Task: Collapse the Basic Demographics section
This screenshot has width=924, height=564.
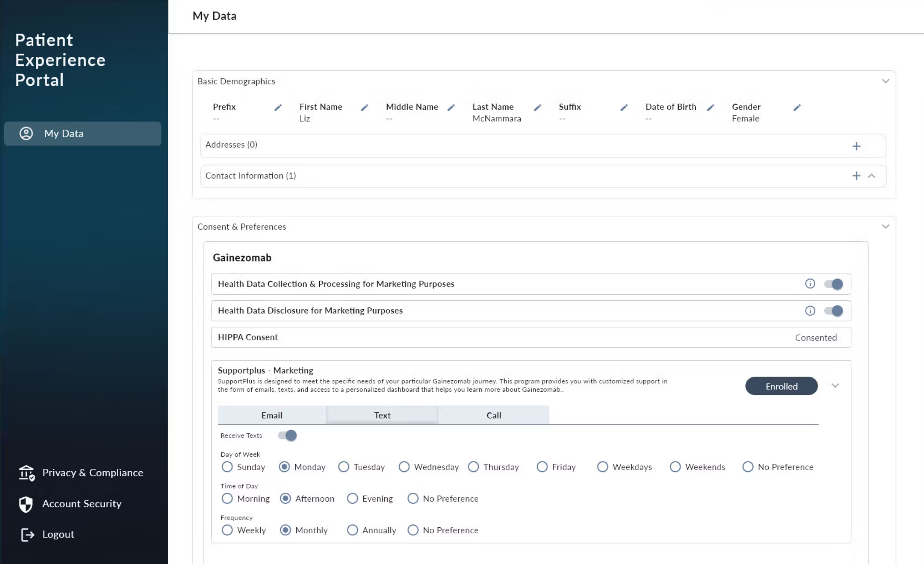Action: [x=885, y=81]
